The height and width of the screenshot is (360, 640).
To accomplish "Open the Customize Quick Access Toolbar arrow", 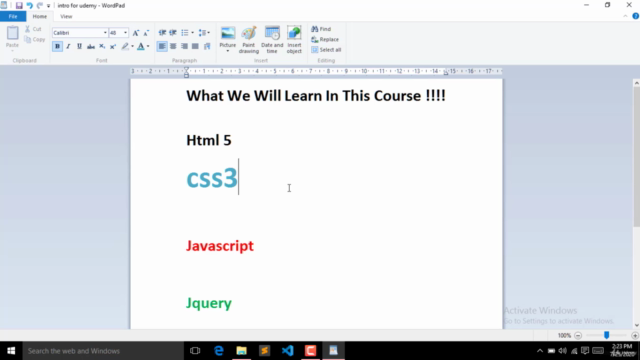I will [48, 6].
